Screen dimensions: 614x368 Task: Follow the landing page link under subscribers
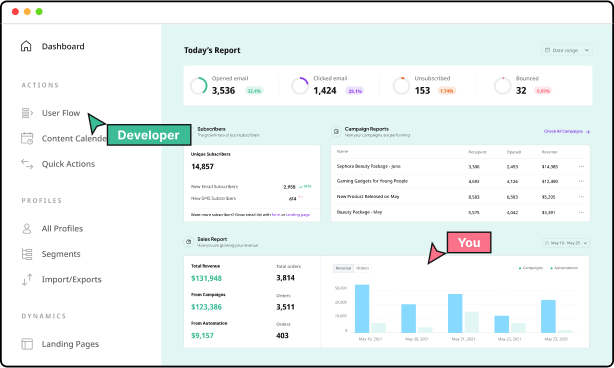click(x=298, y=215)
